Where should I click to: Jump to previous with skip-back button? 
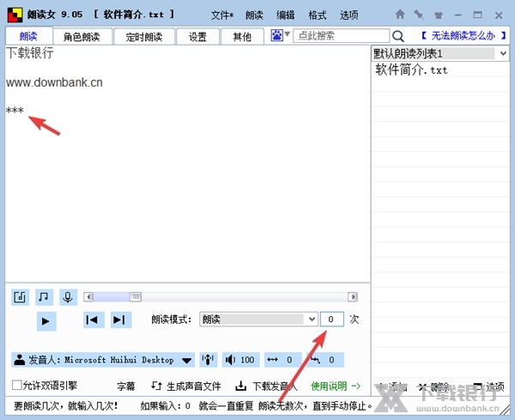coord(94,320)
